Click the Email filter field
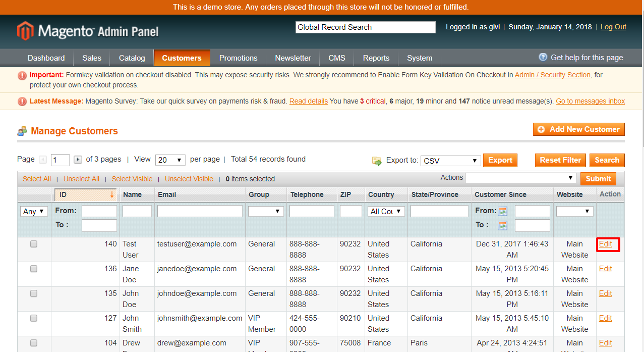The image size is (644, 352). tap(200, 211)
